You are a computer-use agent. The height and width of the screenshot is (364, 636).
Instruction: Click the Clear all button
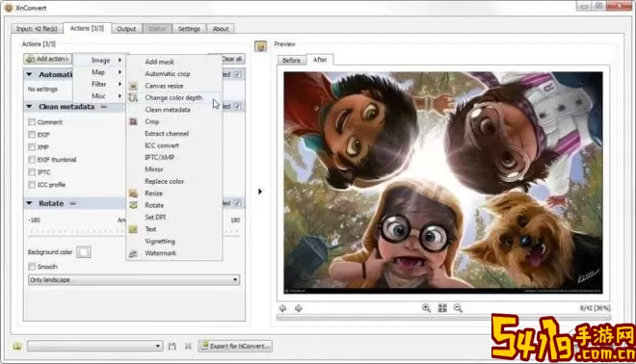232,59
